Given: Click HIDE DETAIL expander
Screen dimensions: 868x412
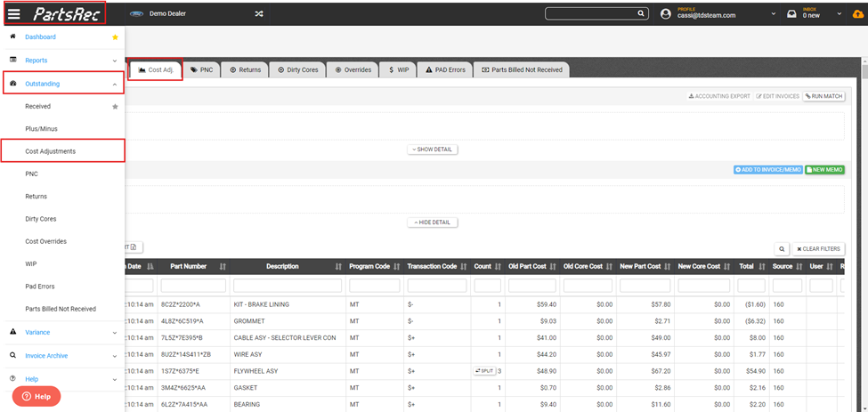Looking at the screenshot, I should pyautogui.click(x=433, y=222).
